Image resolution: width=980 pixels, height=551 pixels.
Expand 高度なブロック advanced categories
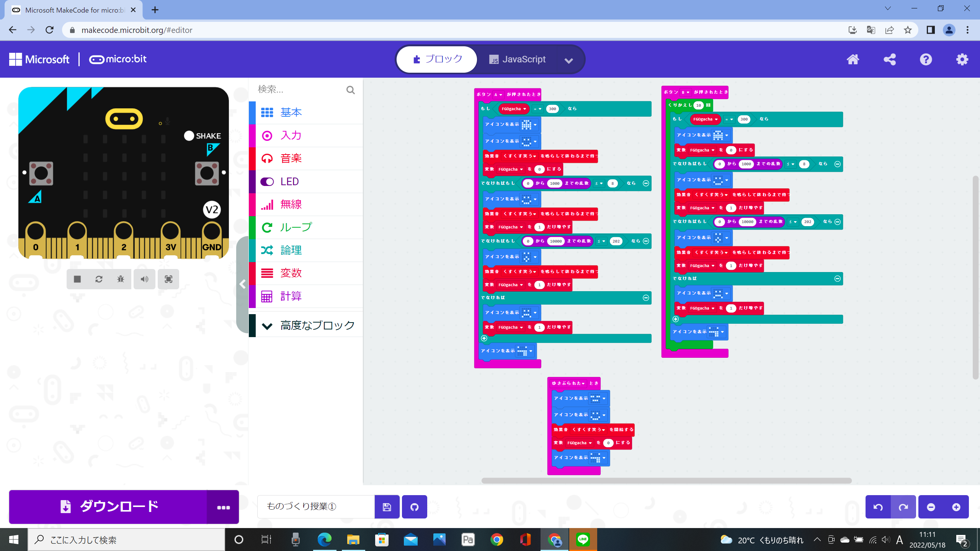pos(306,326)
